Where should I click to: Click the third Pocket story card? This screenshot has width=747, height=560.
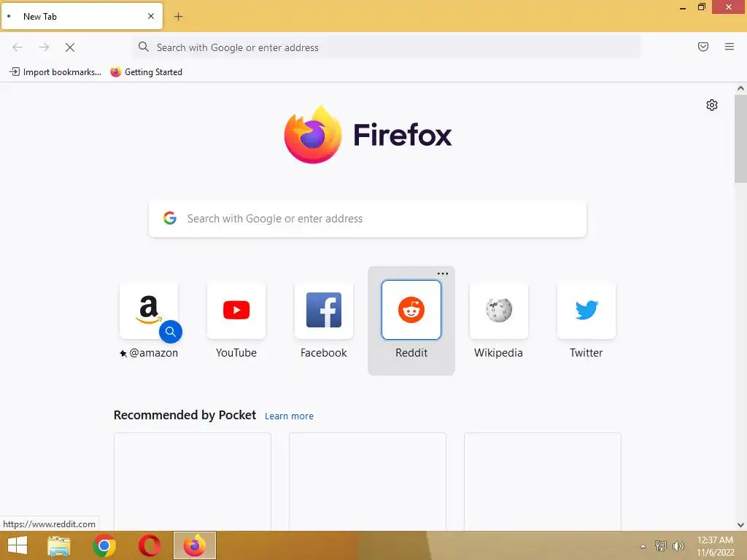(x=543, y=481)
